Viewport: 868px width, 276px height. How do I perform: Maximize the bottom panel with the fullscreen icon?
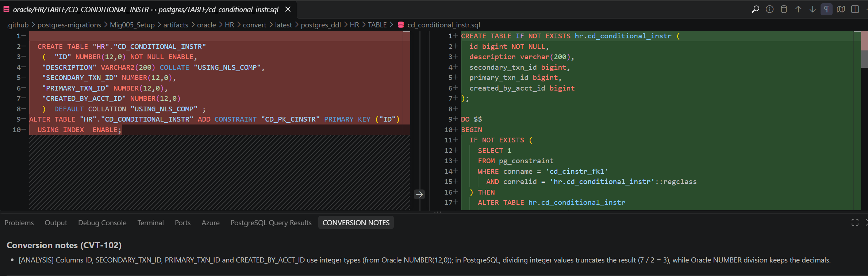coord(855,222)
